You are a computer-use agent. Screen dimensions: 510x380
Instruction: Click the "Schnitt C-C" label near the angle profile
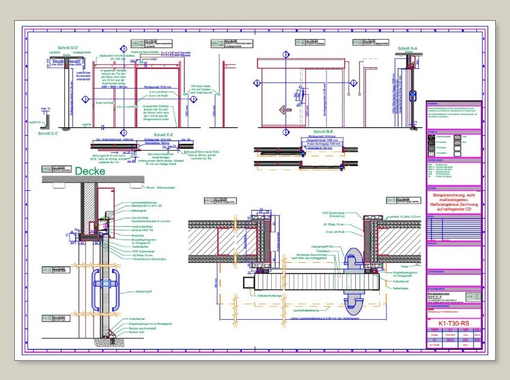[x=48, y=133]
